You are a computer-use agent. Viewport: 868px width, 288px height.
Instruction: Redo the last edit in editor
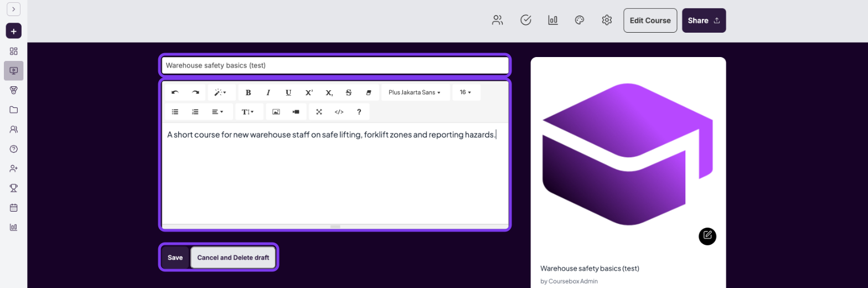[195, 92]
